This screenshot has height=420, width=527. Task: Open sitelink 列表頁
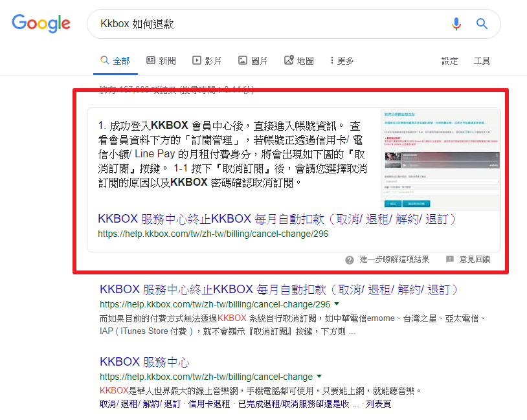click(379, 404)
